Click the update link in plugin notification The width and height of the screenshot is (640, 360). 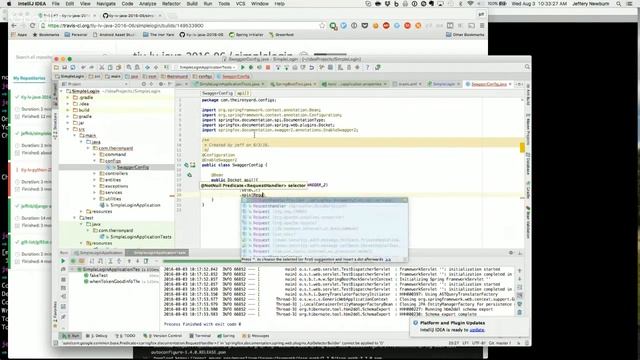[477, 330]
